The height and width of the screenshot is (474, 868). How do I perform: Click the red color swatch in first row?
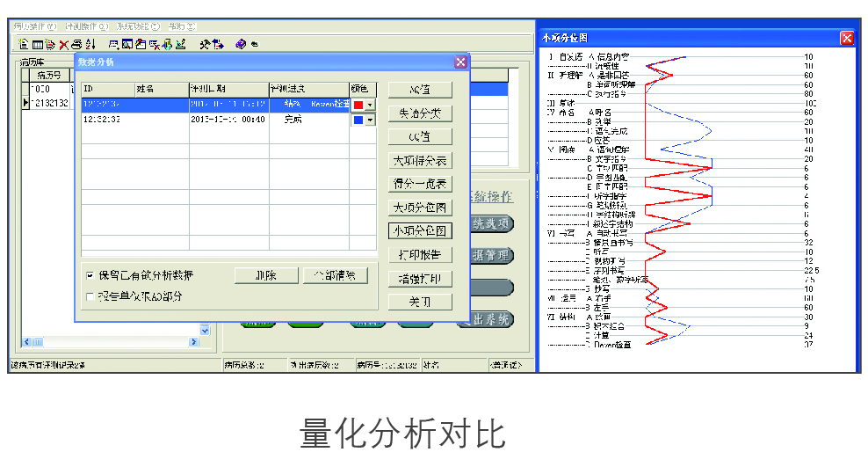pyautogui.click(x=358, y=105)
